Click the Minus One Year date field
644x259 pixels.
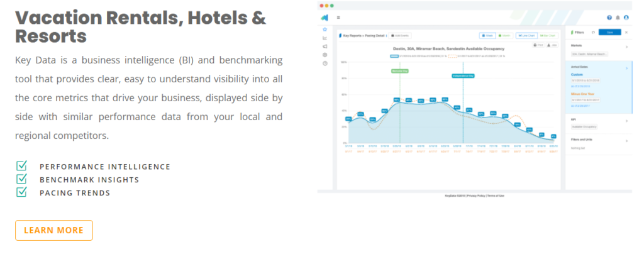click(x=586, y=100)
